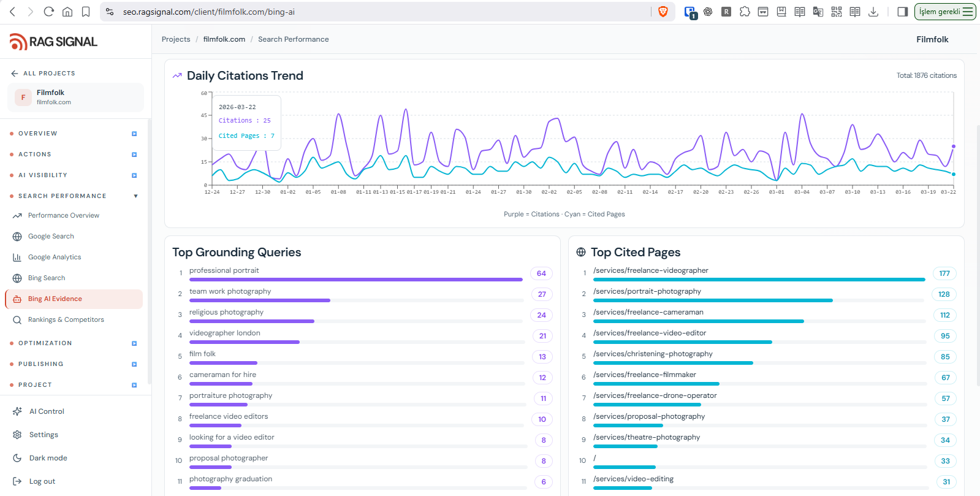Expand the Project section
This screenshot has width=980, height=496.
coord(74,384)
